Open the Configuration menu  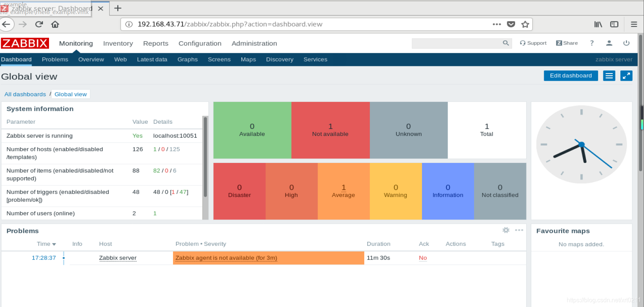200,43
